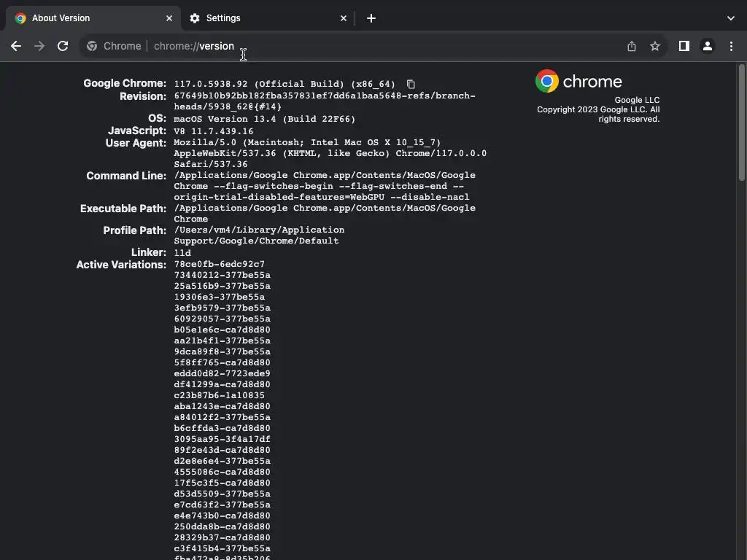Select the About Version tab
The image size is (747, 560).
point(93,18)
